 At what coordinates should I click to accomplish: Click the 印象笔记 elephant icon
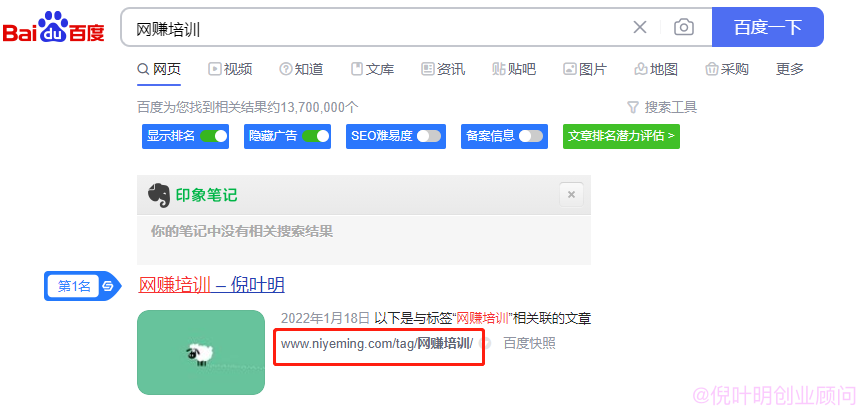coord(159,195)
